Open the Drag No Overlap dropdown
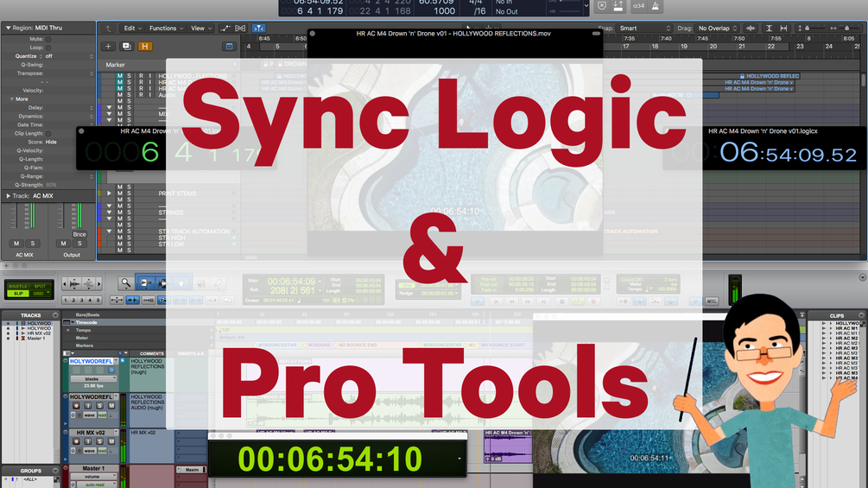 coord(717,29)
